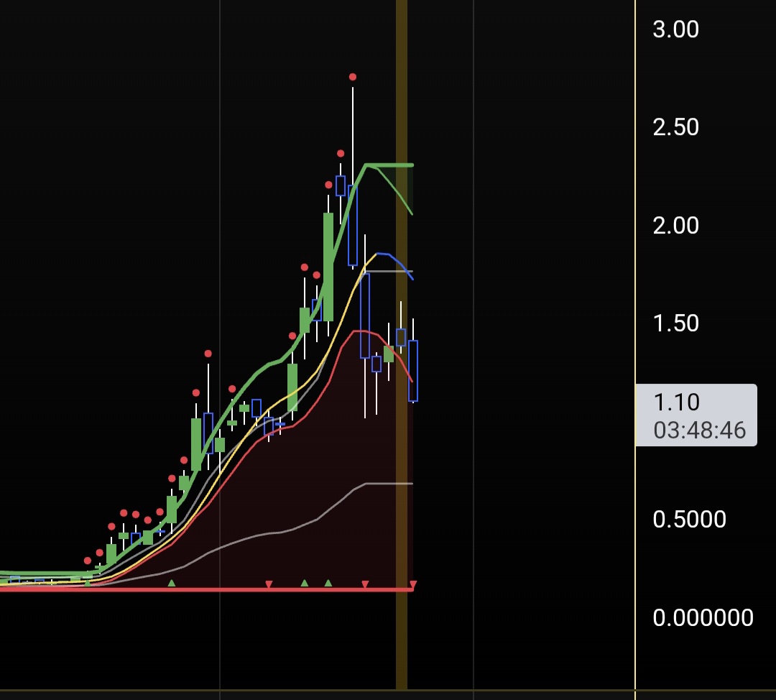776x700 pixels.
Task: Click the highest red dot above the peak candle
Action: click(352, 77)
